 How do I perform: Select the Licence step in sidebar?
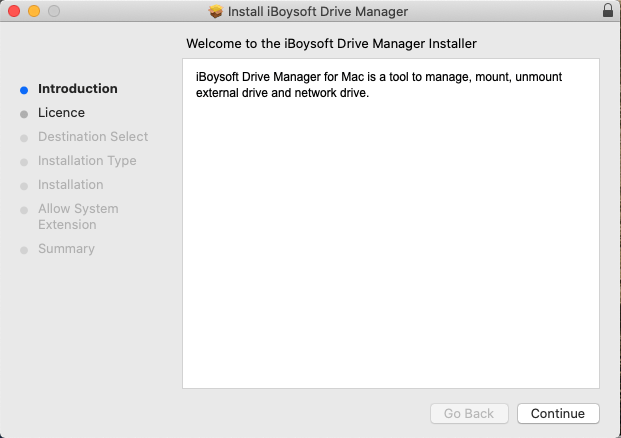(61, 113)
